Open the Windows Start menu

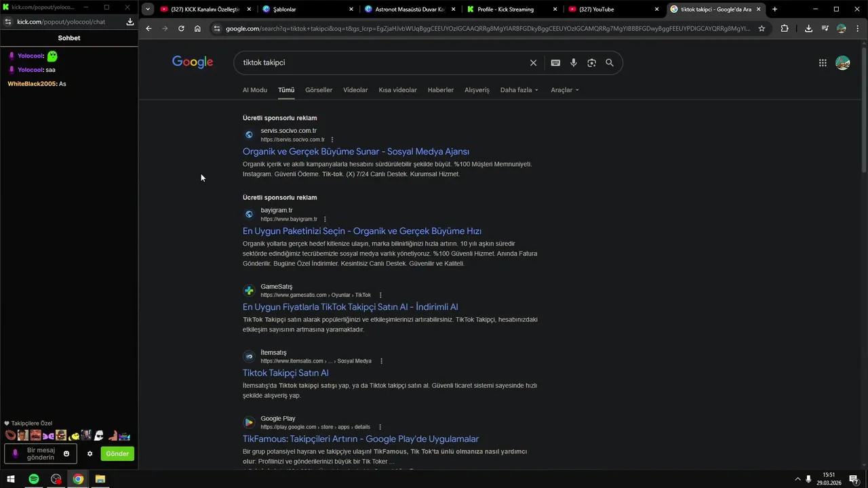[x=11, y=479]
